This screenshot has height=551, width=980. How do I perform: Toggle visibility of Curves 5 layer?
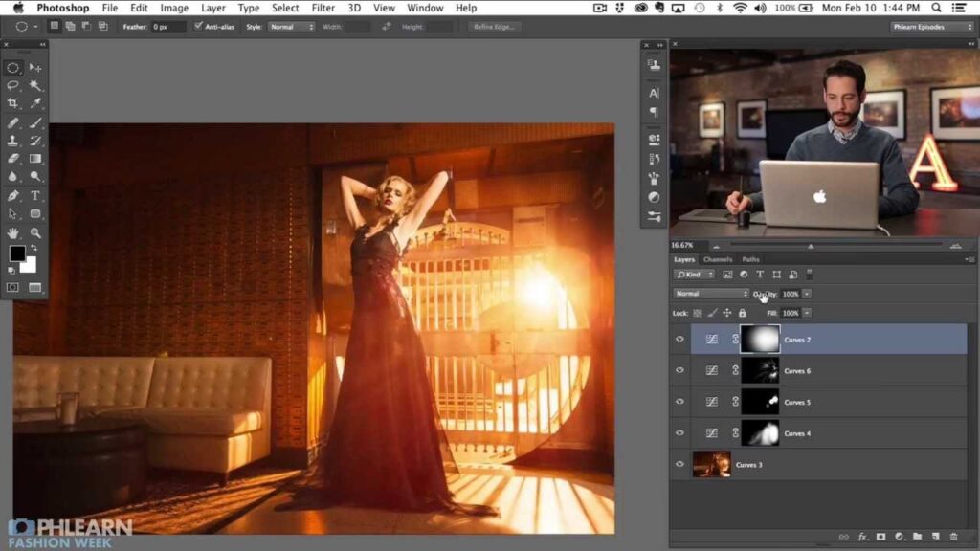tap(679, 402)
